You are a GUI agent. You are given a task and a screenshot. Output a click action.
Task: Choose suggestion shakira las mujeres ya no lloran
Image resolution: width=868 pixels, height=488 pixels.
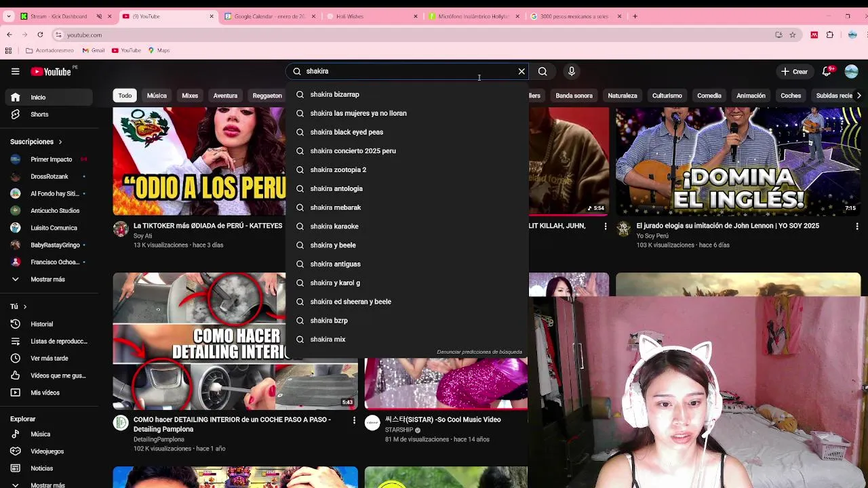click(x=407, y=113)
